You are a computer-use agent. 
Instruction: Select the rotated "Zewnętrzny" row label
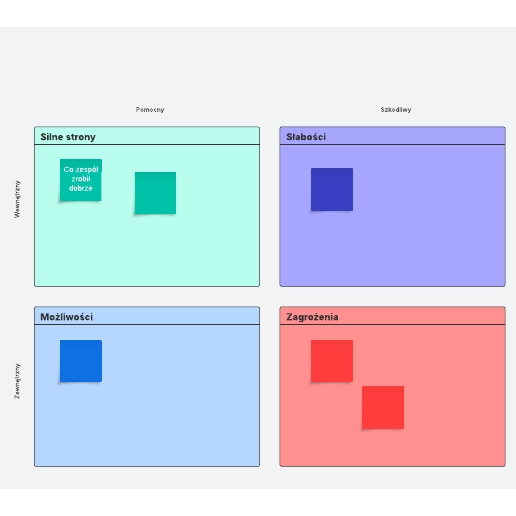(x=17, y=381)
